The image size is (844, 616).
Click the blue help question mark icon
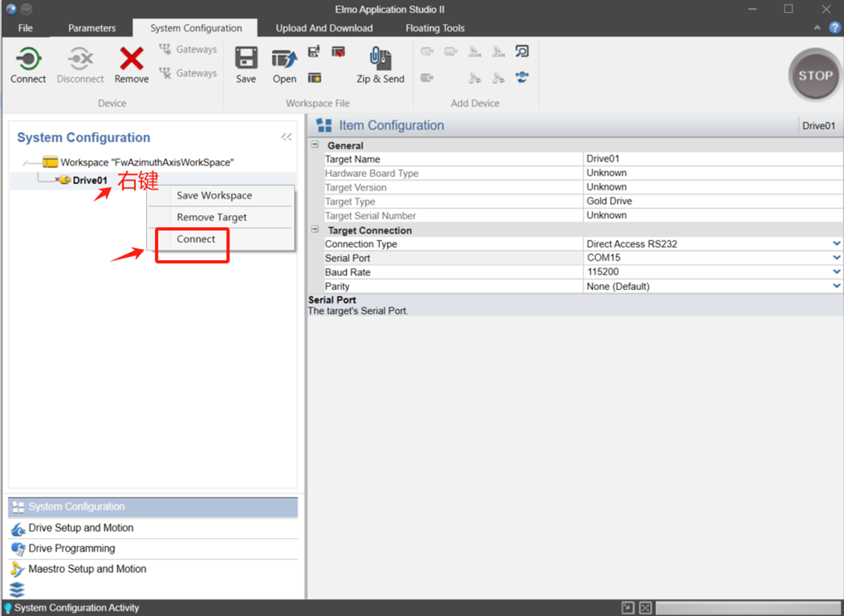pyautogui.click(x=834, y=28)
